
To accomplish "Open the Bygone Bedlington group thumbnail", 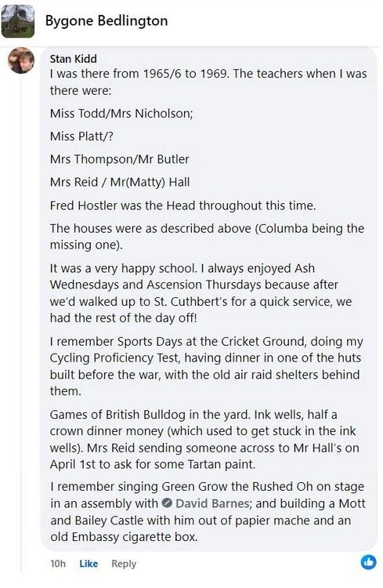I will click(x=18, y=21).
